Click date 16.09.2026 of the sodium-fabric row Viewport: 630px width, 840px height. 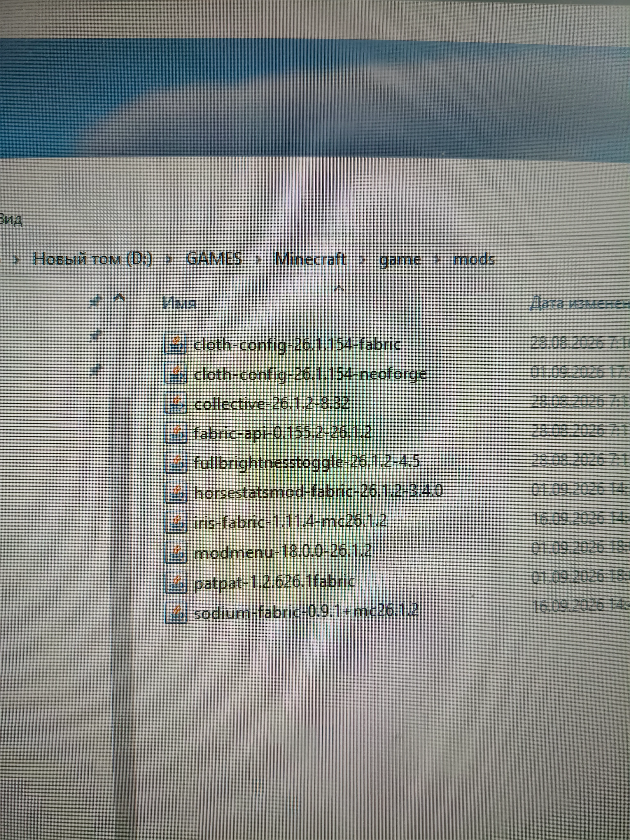tap(569, 606)
